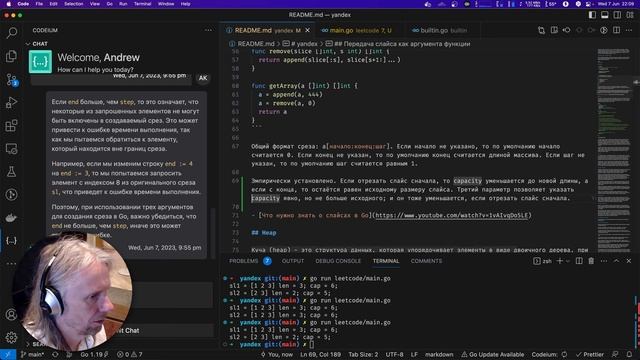This screenshot has height=360, width=640.
Task: Change UTF-8 encoding in status bar
Action: click(394, 354)
